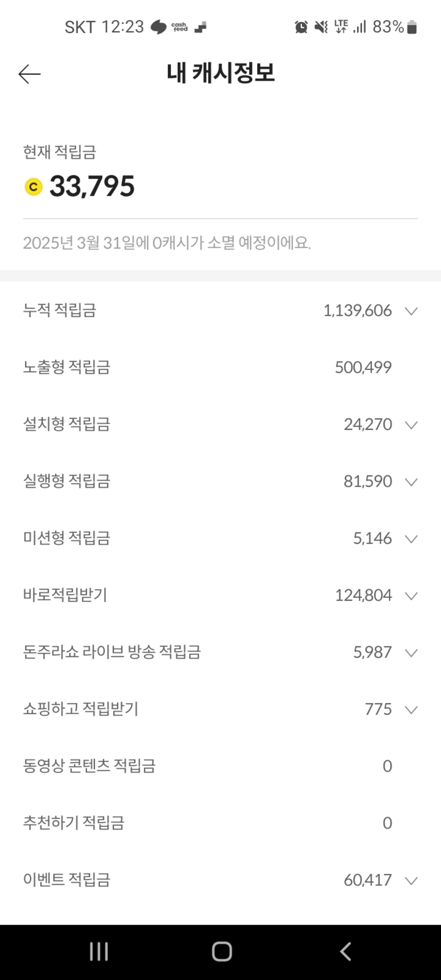Tap the battery icon in status bar

(412, 27)
